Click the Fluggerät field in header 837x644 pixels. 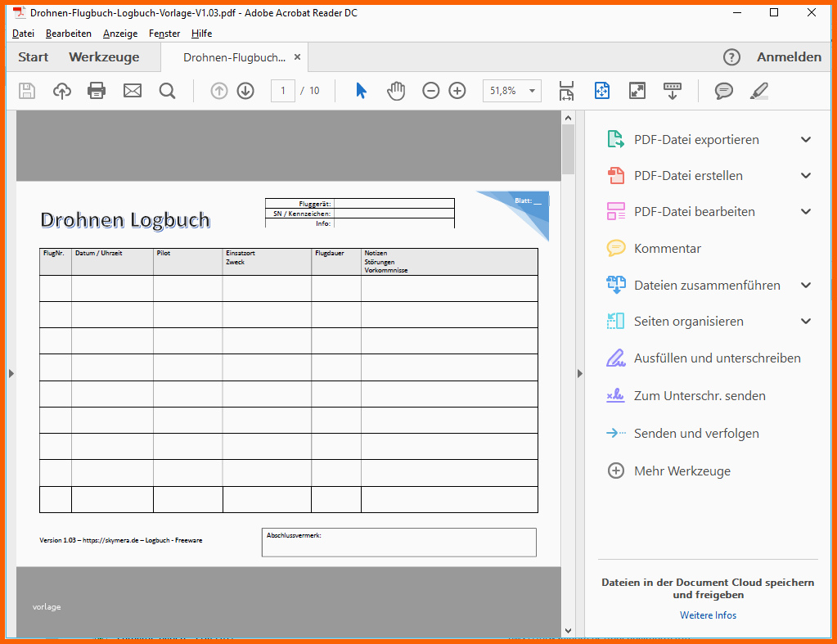click(x=394, y=204)
